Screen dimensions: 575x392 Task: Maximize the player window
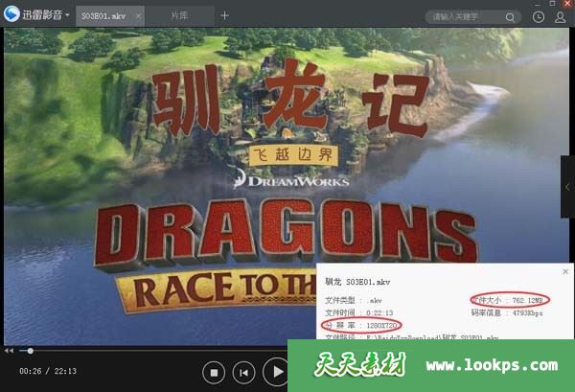pyautogui.click(x=552, y=3)
